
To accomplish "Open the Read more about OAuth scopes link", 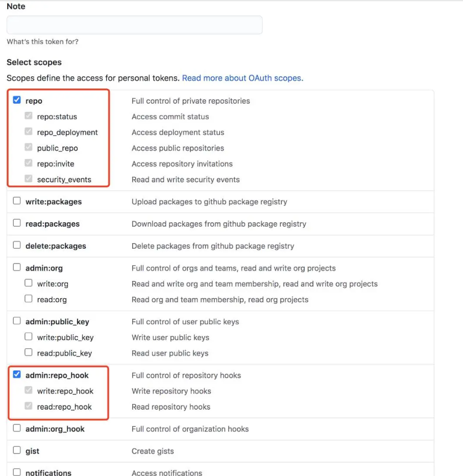I will [242, 78].
